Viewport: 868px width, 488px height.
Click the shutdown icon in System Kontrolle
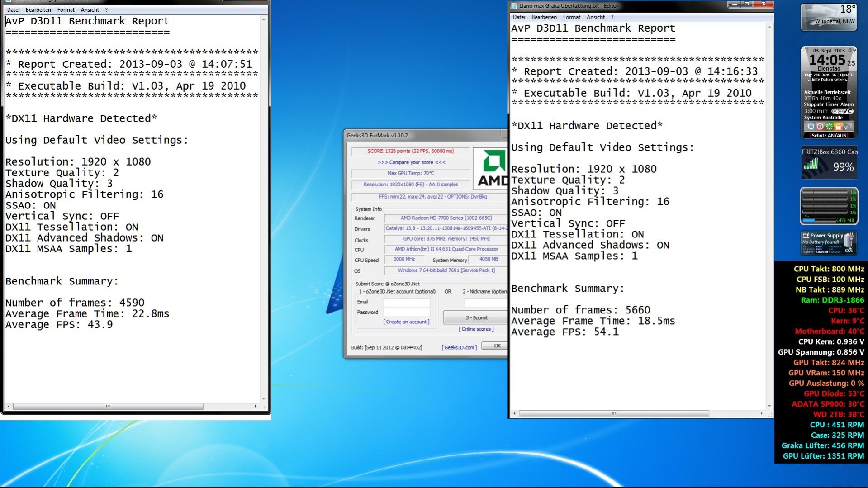[811, 127]
